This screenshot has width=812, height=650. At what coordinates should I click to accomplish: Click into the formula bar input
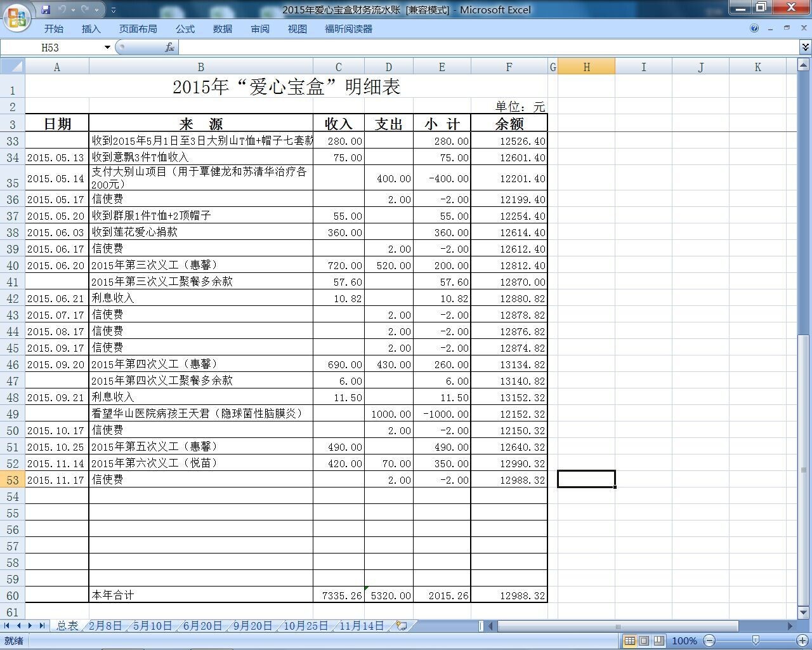488,48
